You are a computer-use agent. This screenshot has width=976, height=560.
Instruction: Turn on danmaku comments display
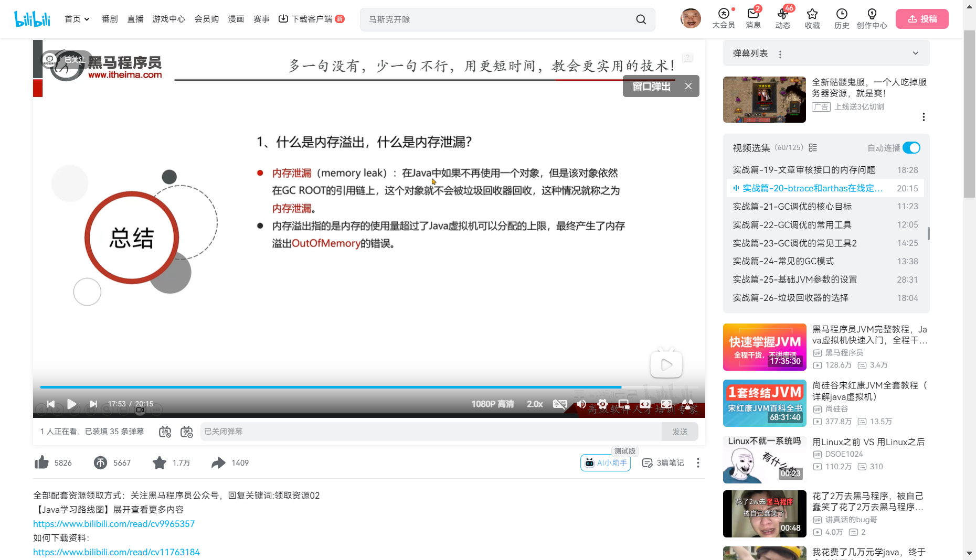click(x=165, y=431)
